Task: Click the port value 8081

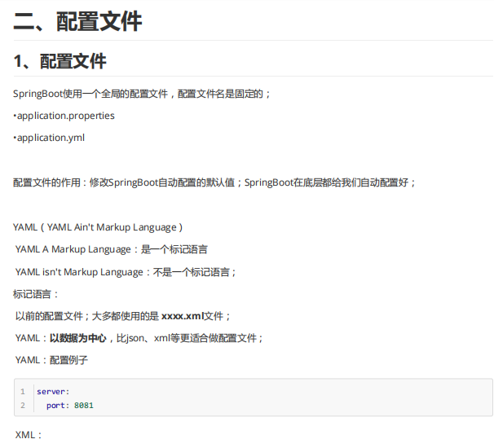Action: (84, 406)
